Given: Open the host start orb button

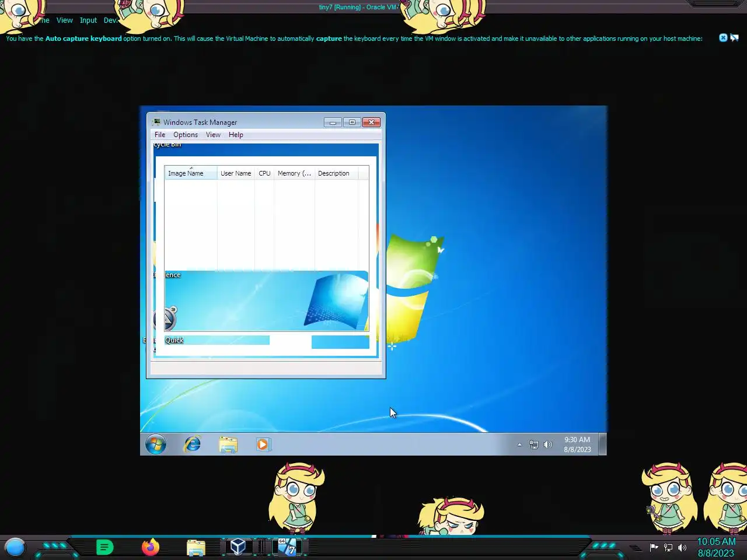Looking at the screenshot, I should 15,547.
